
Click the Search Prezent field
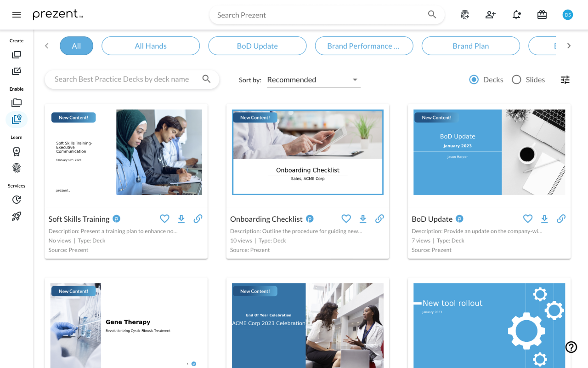(327, 15)
